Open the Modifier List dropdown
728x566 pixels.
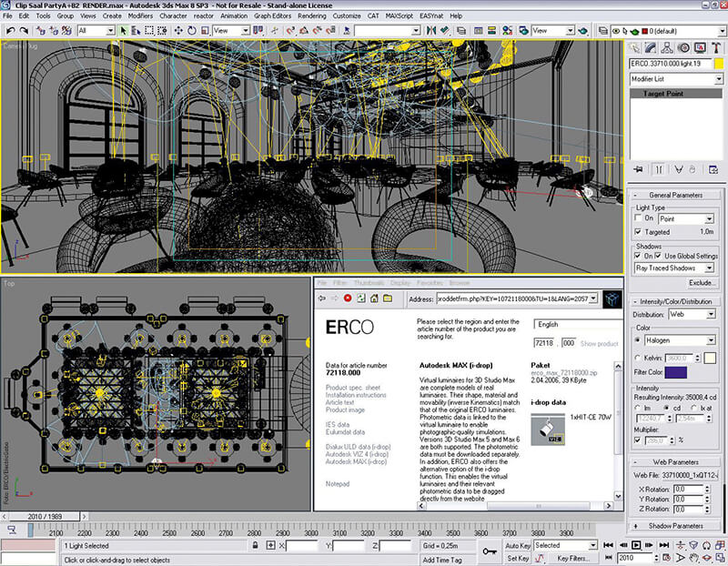[676, 79]
